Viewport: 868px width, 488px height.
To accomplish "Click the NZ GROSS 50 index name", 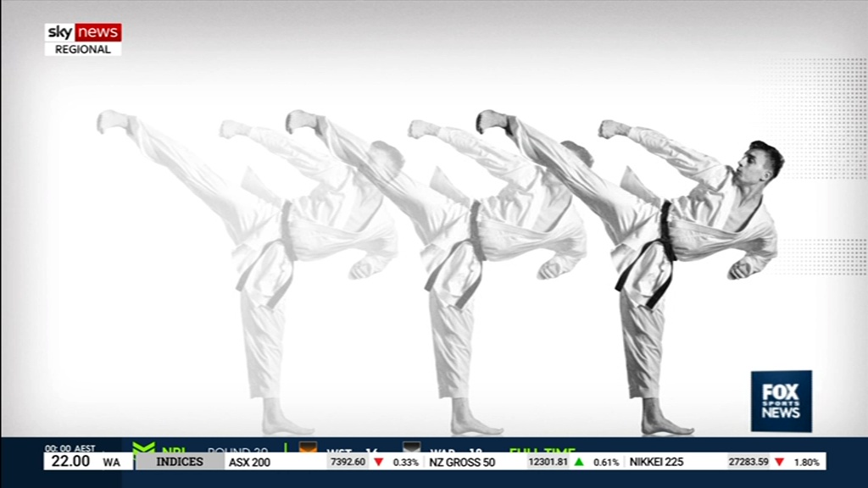I will click(x=462, y=462).
